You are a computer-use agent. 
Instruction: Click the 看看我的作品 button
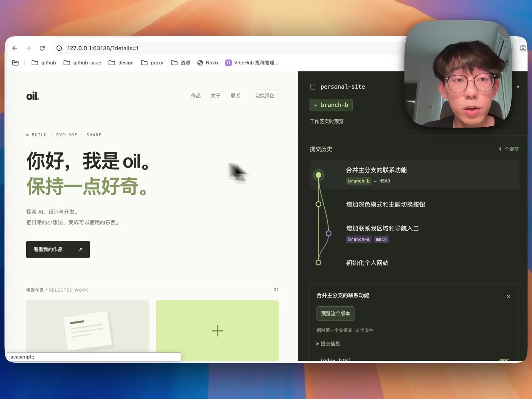coord(58,249)
